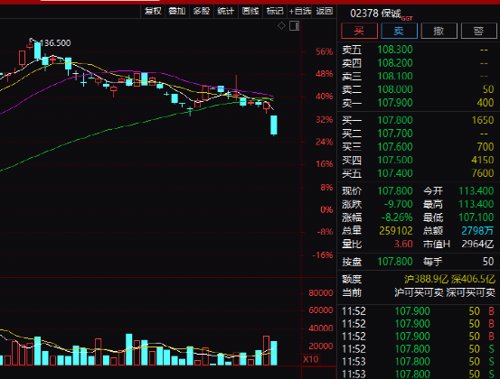Click the red 买 buy button

(359, 31)
